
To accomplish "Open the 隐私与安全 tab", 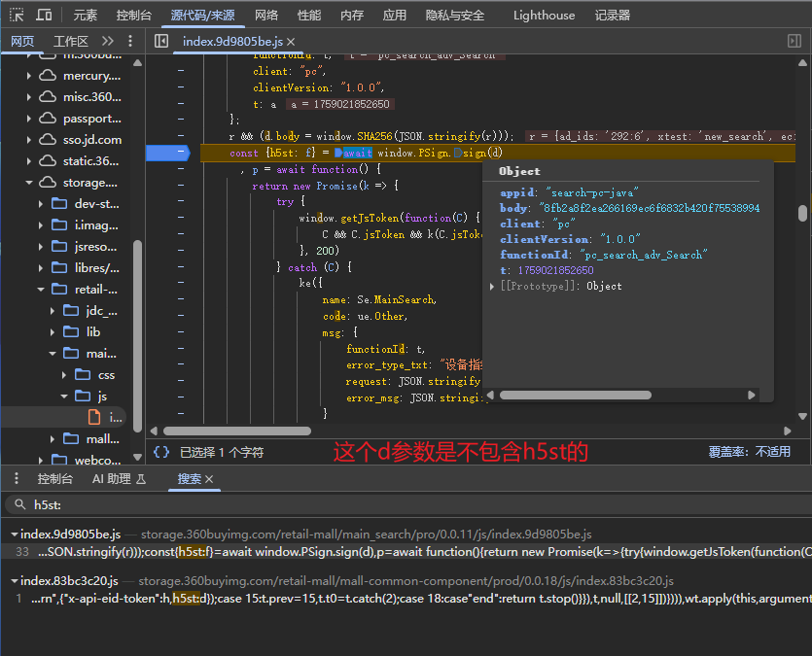I will (x=455, y=16).
